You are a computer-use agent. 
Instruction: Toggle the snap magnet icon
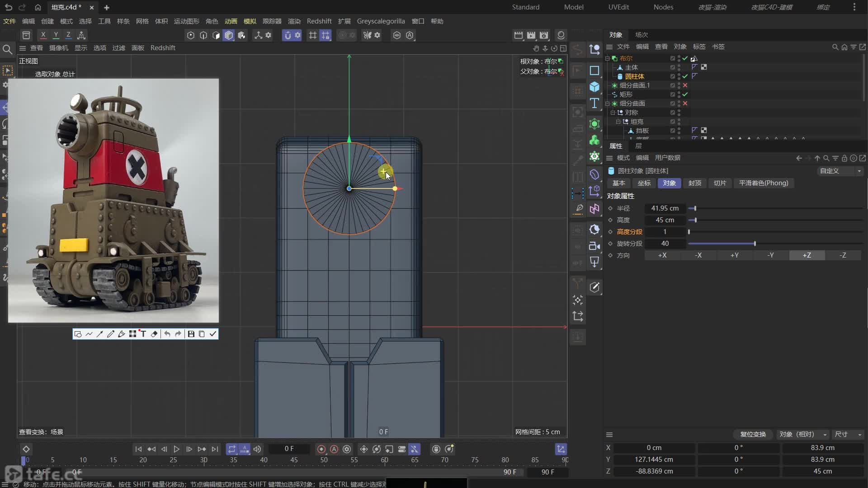point(288,35)
